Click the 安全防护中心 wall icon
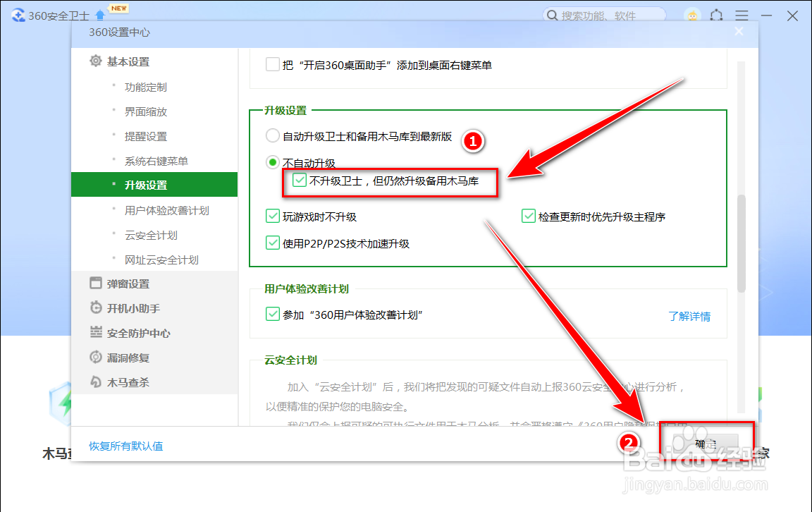 [96, 333]
